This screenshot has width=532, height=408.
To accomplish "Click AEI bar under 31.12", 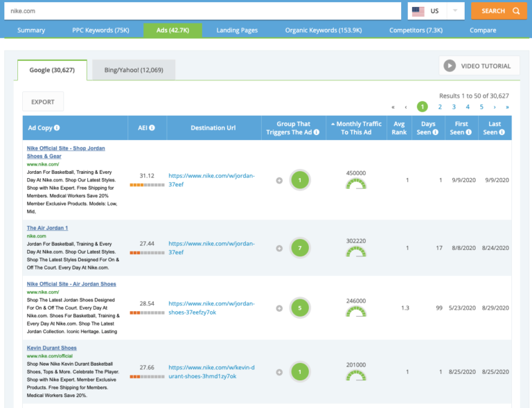I will coord(147,185).
